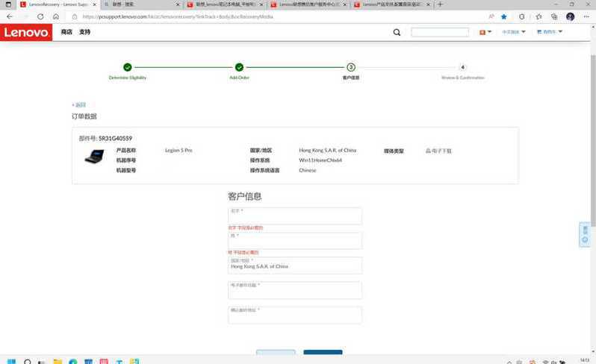Click the email address input field
Viewport: 596px width, 364px height.
coord(295,290)
